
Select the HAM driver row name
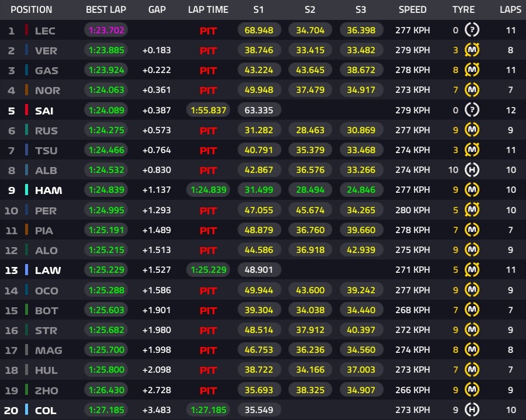click(x=48, y=190)
